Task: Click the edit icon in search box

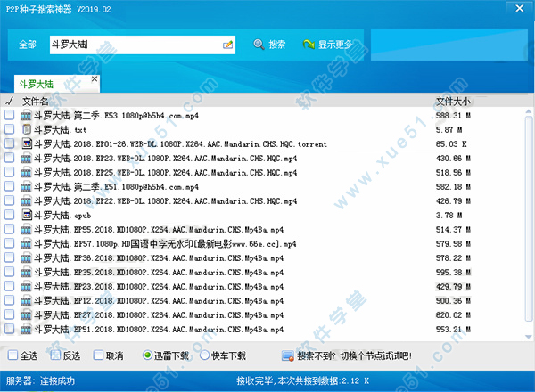Action: 227,45
